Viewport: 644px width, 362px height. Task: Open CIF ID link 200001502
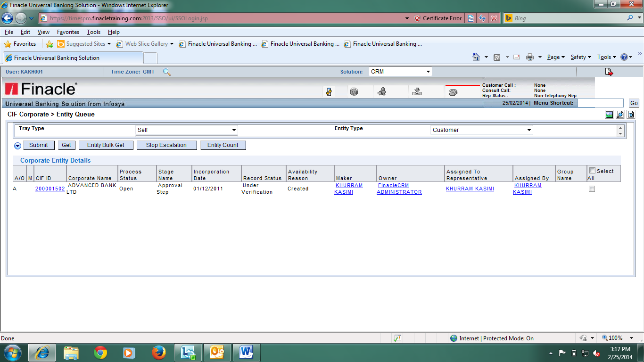tap(50, 189)
